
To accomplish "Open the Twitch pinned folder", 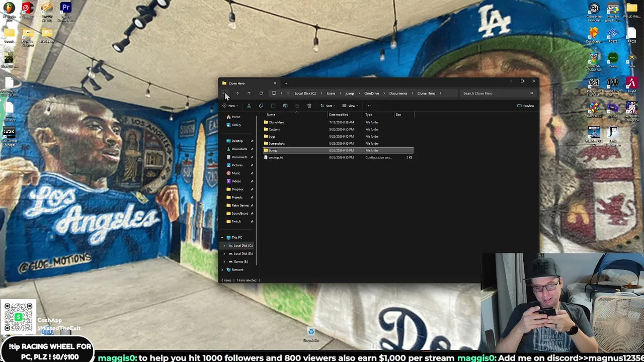I will [x=236, y=221].
